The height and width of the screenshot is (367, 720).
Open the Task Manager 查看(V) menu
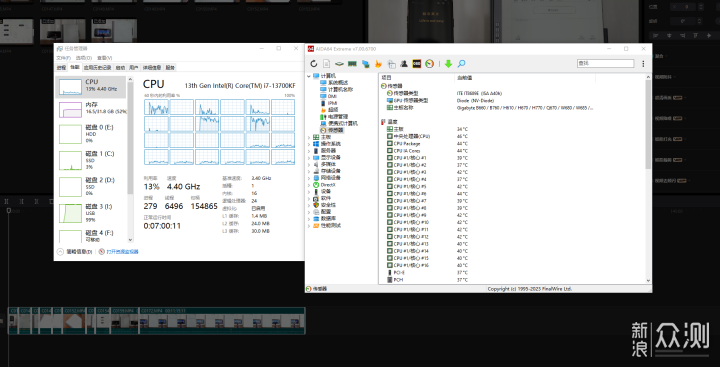104,58
